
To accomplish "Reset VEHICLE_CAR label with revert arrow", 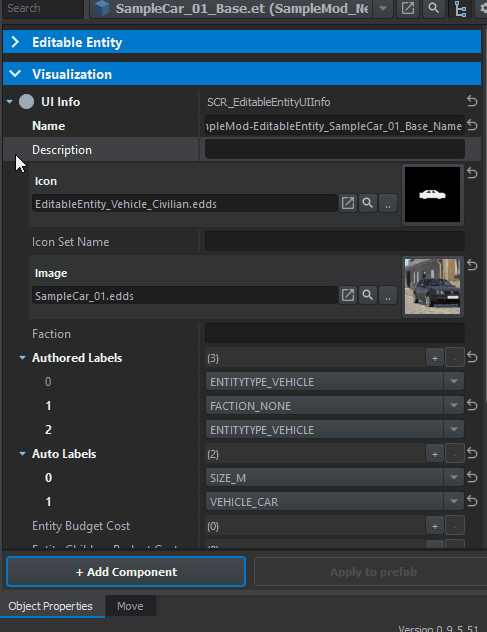I will coord(472,501).
